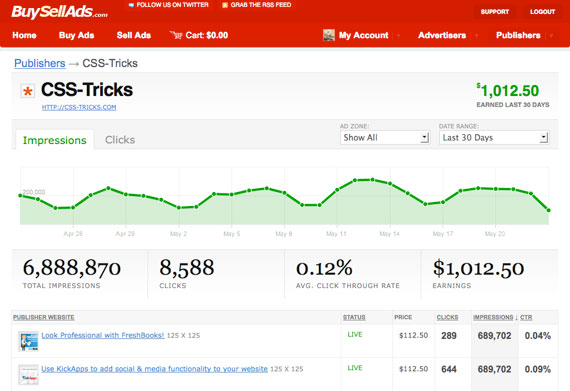Viewport: 570px width, 391px height.
Task: Switch to the Clicks tab
Action: pyautogui.click(x=120, y=140)
